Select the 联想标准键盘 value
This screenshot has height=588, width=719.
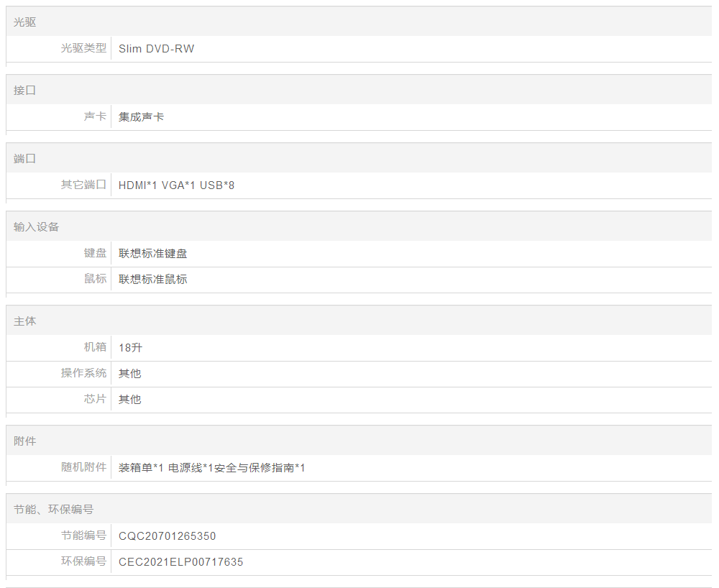pyautogui.click(x=153, y=254)
